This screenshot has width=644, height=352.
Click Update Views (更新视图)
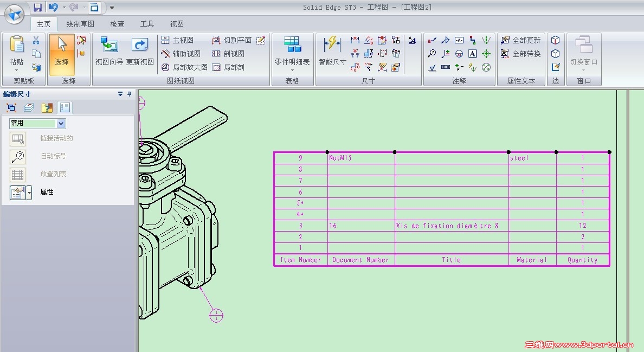[x=140, y=51]
